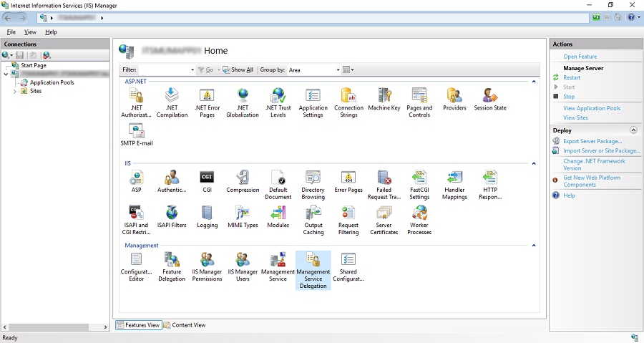Click Show All filter button

point(238,70)
